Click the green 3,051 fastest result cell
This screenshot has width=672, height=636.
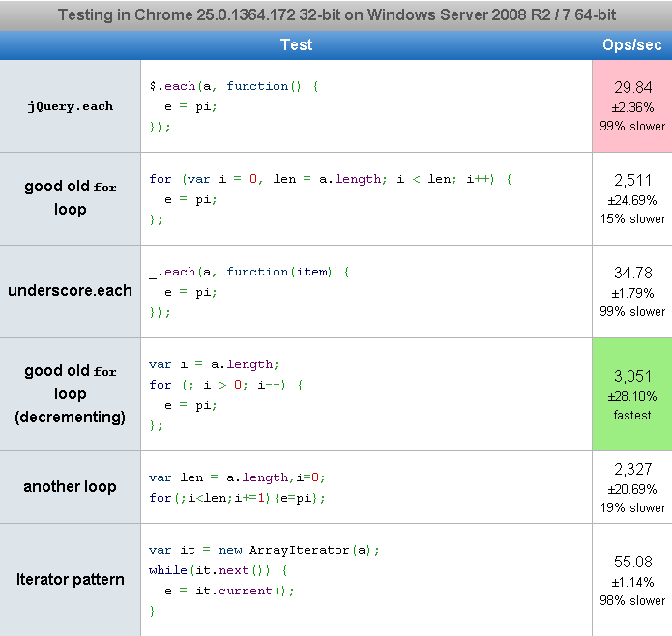pos(632,393)
